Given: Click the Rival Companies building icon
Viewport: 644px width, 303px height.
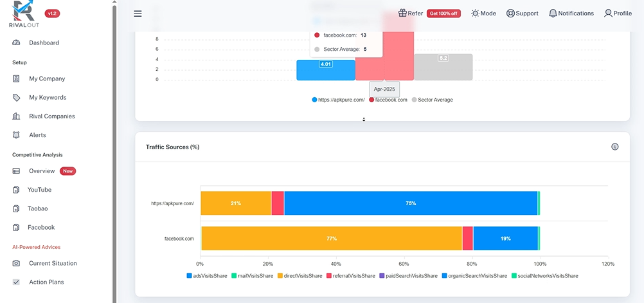Looking at the screenshot, I should pos(16,116).
